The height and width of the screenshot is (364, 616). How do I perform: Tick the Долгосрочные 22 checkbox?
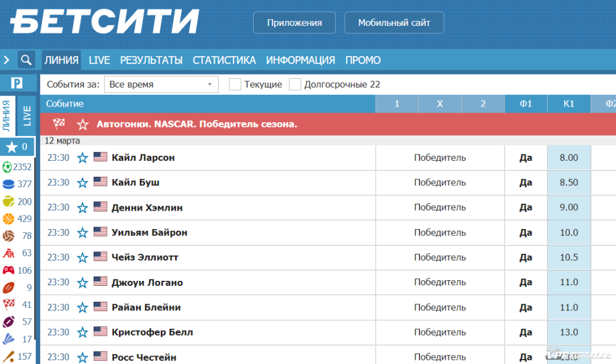[295, 84]
